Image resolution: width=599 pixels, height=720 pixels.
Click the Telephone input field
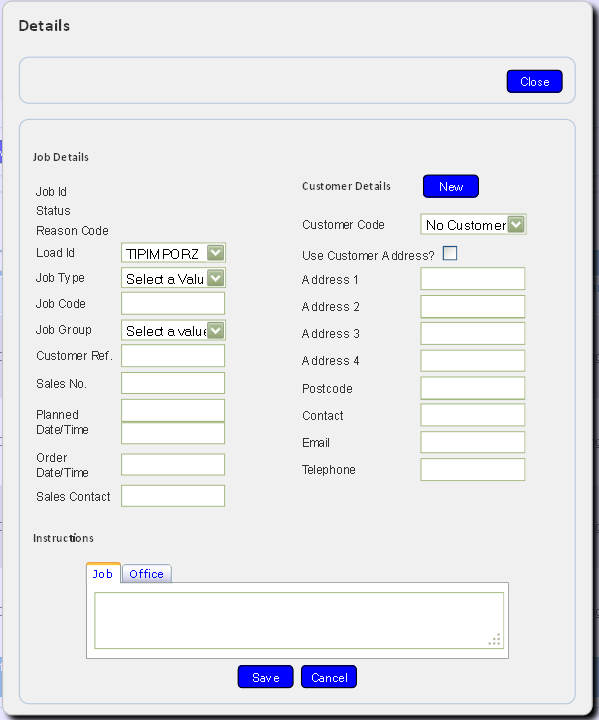(473, 469)
